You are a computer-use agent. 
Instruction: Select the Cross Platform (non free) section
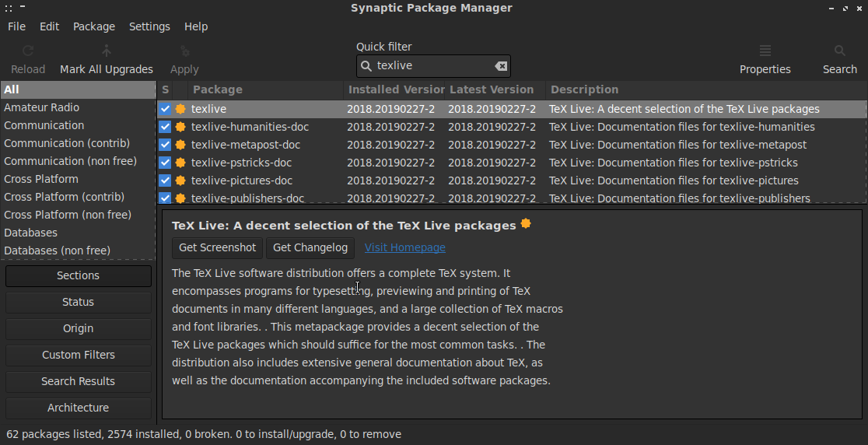pyautogui.click(x=78, y=215)
